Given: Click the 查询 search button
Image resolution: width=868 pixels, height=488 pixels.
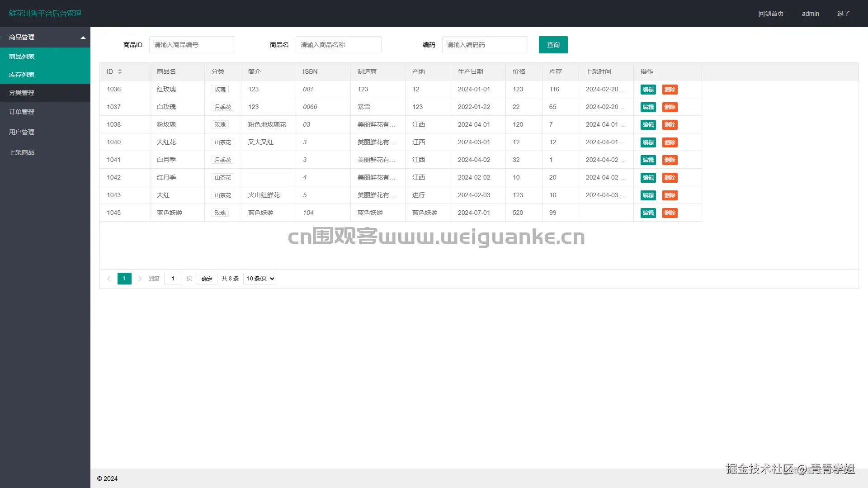Looking at the screenshot, I should pyautogui.click(x=553, y=45).
